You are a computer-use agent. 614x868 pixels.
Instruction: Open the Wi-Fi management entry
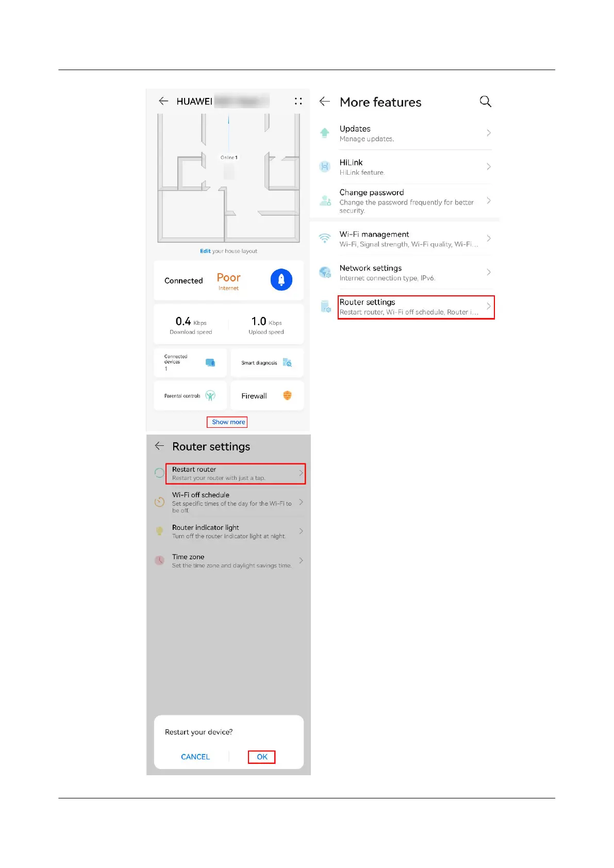coord(405,239)
